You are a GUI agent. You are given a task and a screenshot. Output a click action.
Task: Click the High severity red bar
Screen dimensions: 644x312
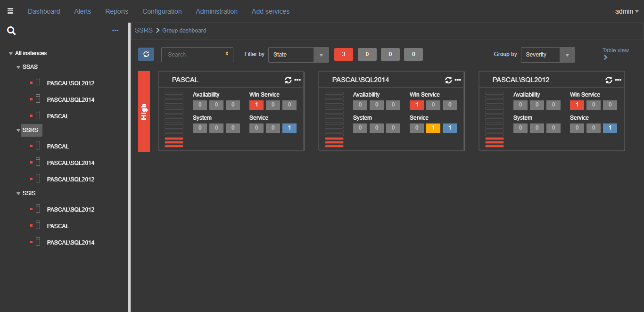click(x=144, y=111)
